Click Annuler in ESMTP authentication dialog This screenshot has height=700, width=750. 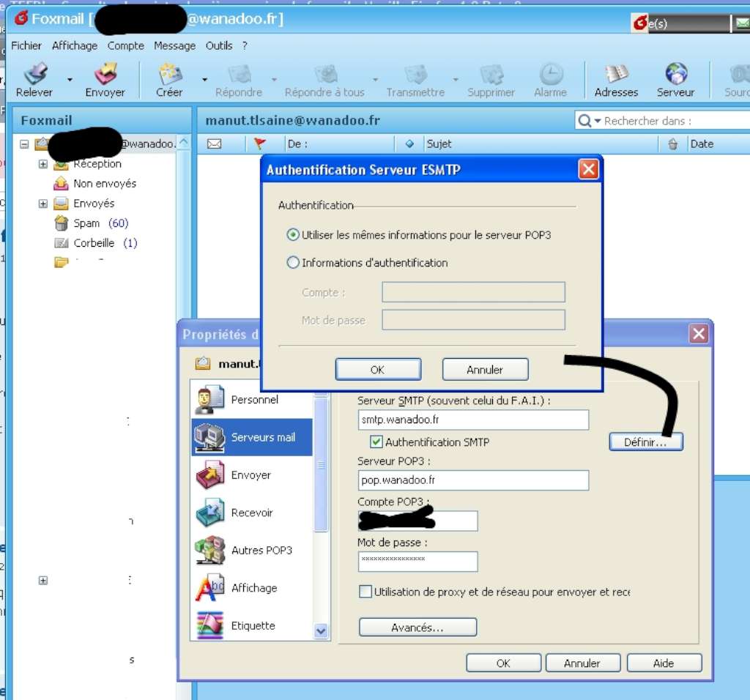pos(485,370)
